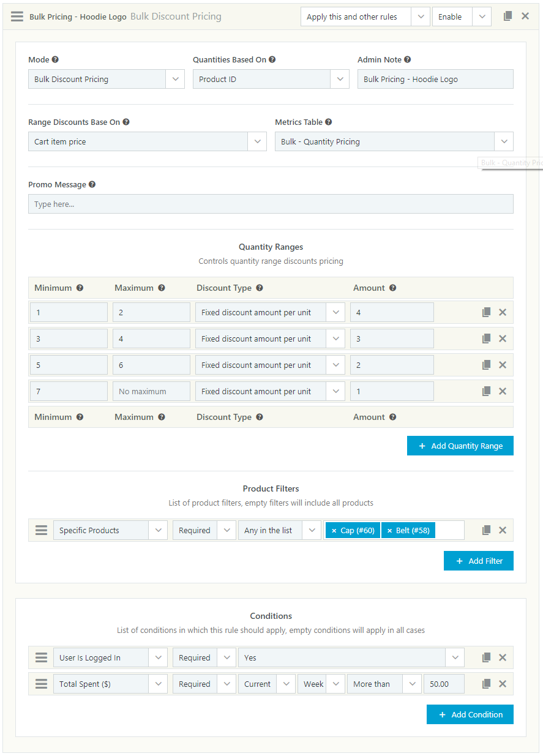Delete the Total Spent condition row
The height and width of the screenshot is (756, 543).
tap(503, 684)
